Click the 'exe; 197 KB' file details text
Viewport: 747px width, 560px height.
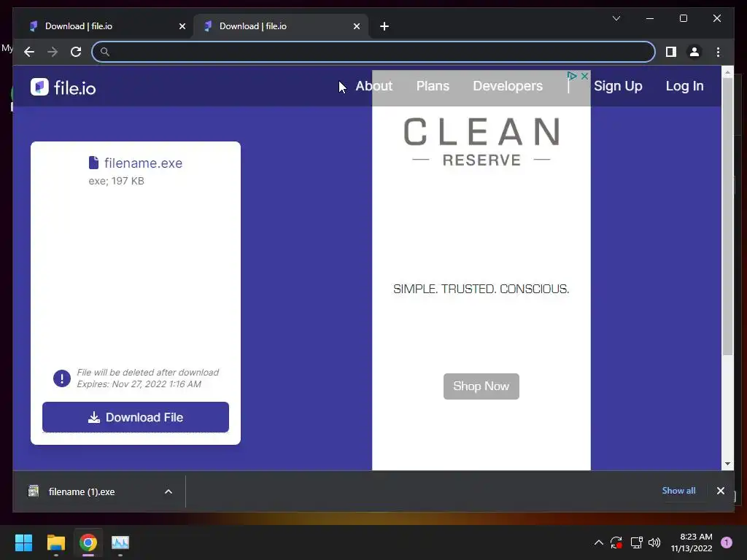116,181
